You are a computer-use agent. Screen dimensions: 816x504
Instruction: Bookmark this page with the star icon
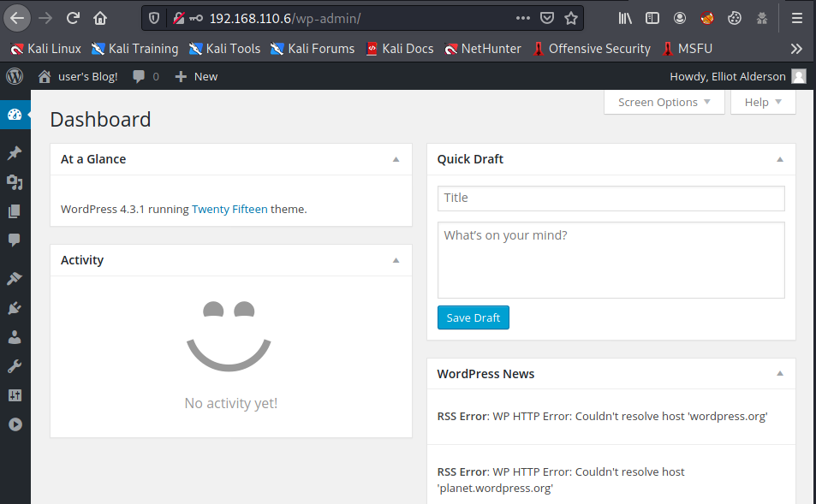571,17
